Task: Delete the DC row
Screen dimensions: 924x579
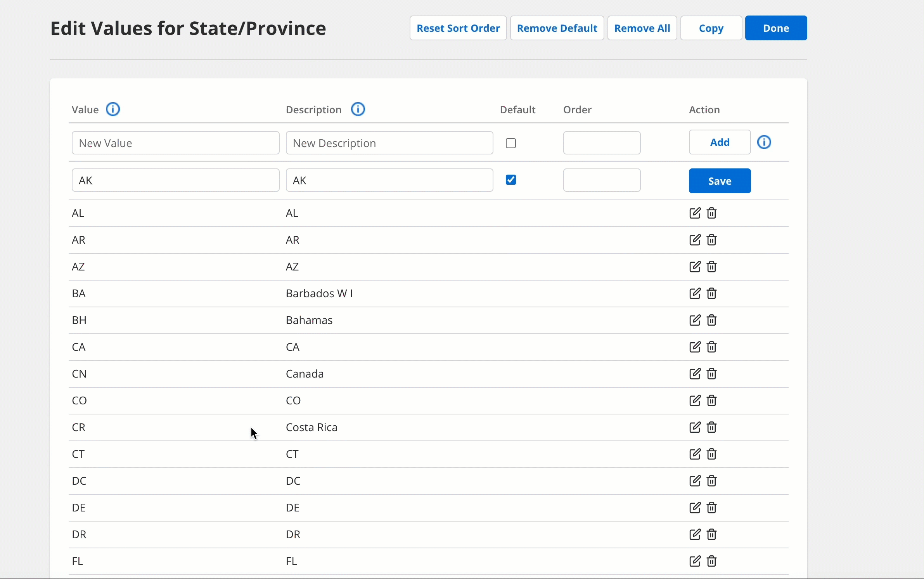Action: point(711,481)
